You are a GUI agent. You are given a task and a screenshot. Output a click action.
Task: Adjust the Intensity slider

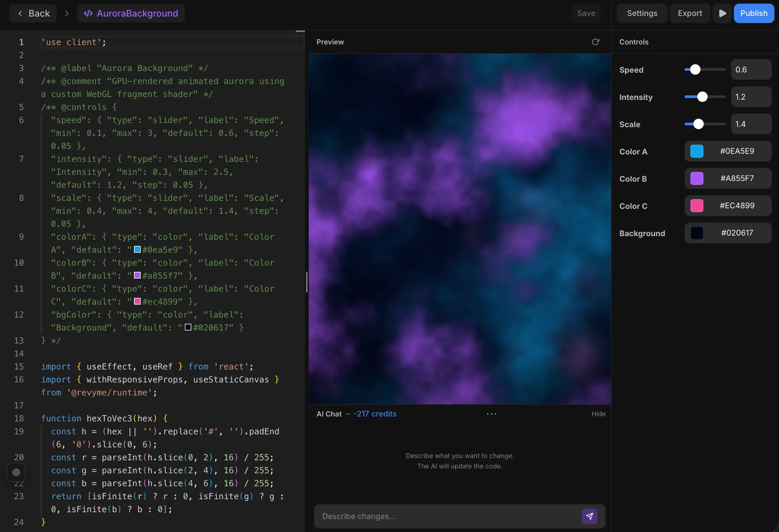point(705,97)
